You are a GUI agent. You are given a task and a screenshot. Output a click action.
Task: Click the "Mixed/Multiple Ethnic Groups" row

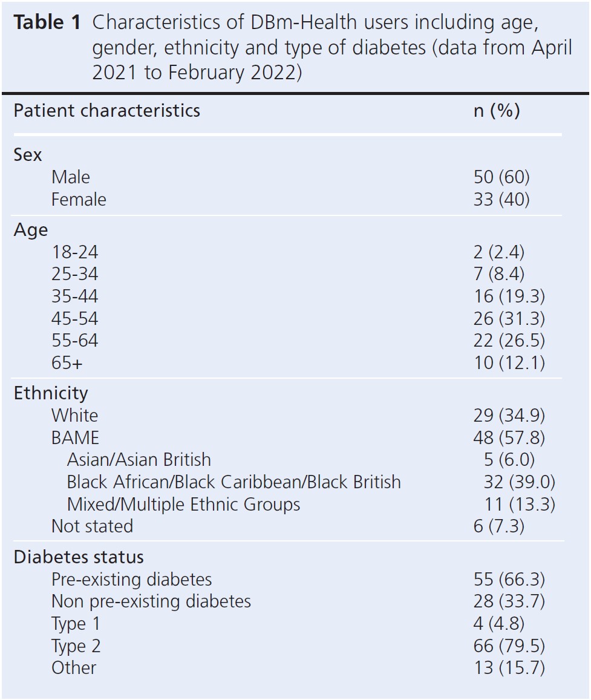pos(183,504)
